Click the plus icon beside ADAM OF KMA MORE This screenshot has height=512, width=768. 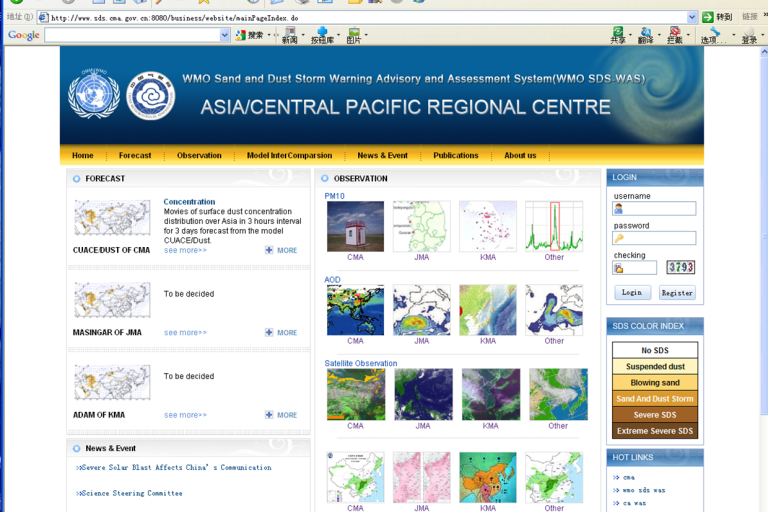pos(269,414)
